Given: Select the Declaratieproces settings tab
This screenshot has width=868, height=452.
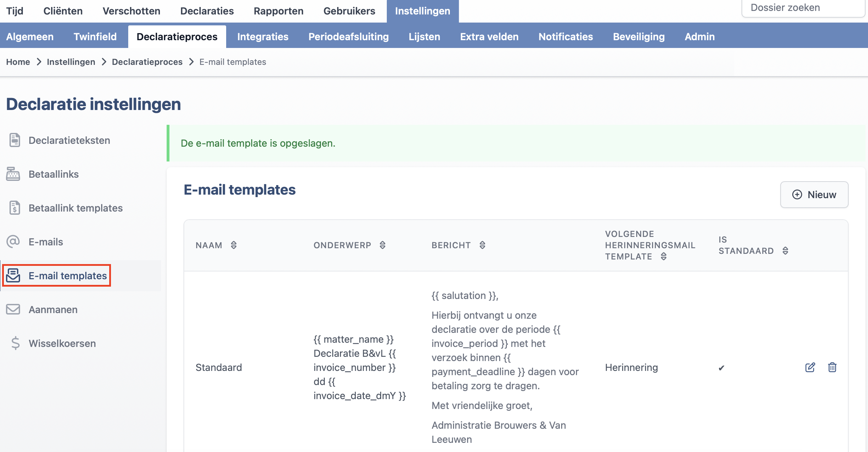Looking at the screenshot, I should point(177,37).
